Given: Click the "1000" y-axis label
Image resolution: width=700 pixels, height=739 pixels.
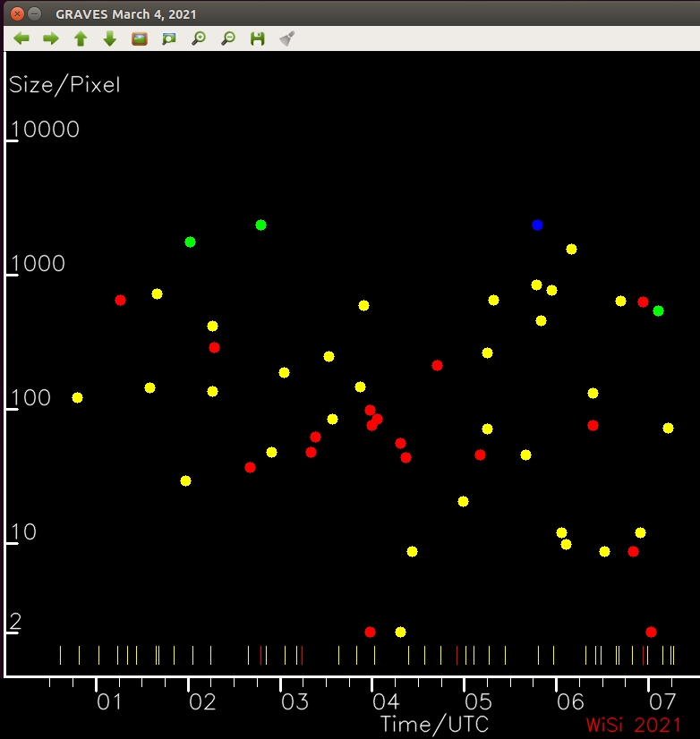Looking at the screenshot, I should [x=38, y=263].
